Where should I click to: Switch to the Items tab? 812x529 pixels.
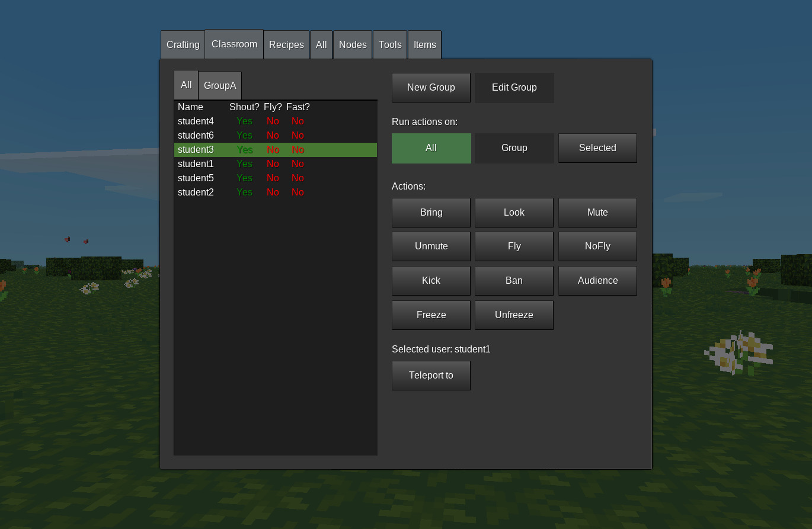[424, 45]
